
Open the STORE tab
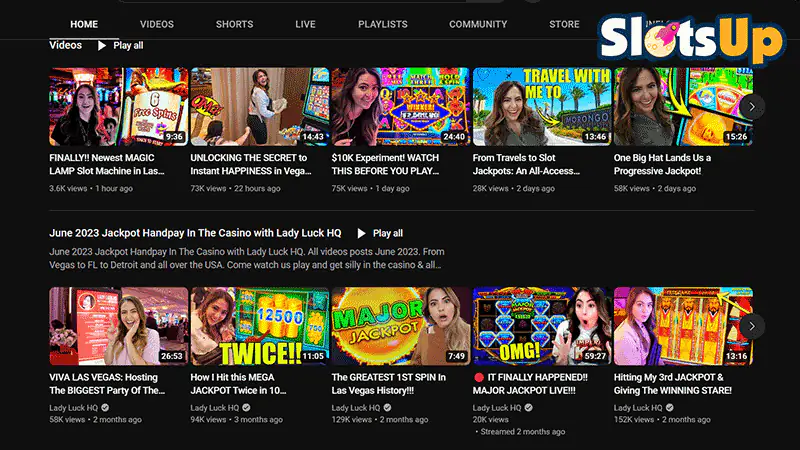click(564, 24)
